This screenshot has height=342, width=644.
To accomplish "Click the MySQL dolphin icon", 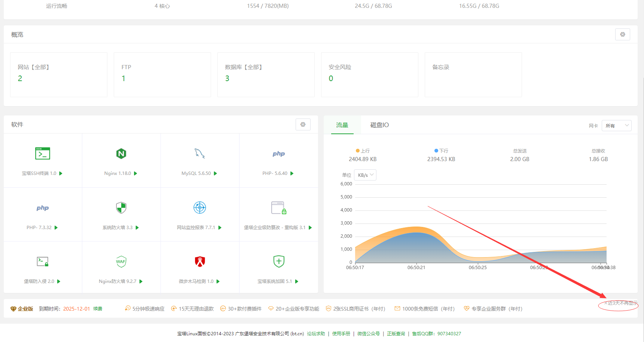I will tap(200, 153).
